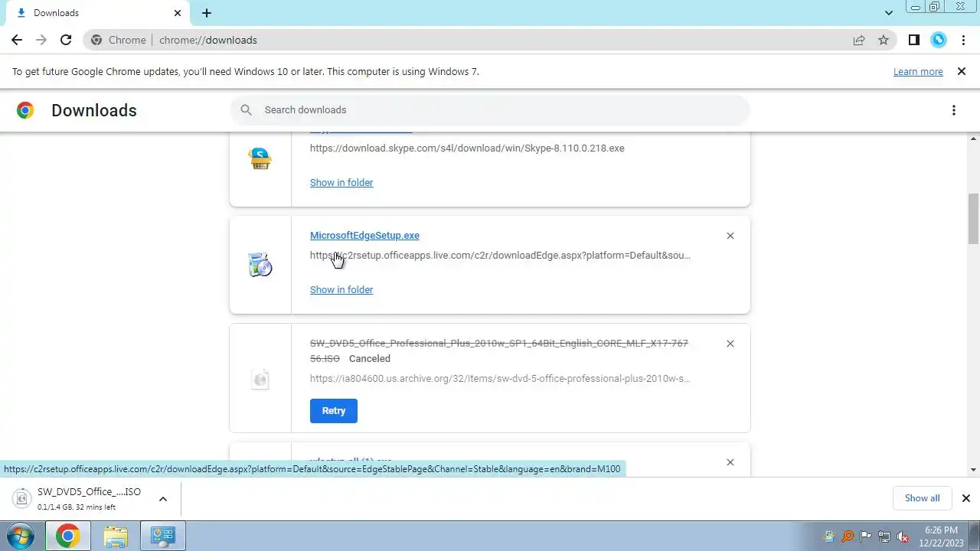
Task: Remove the vdsetup entry at the bottom of the list
Action: click(x=730, y=462)
